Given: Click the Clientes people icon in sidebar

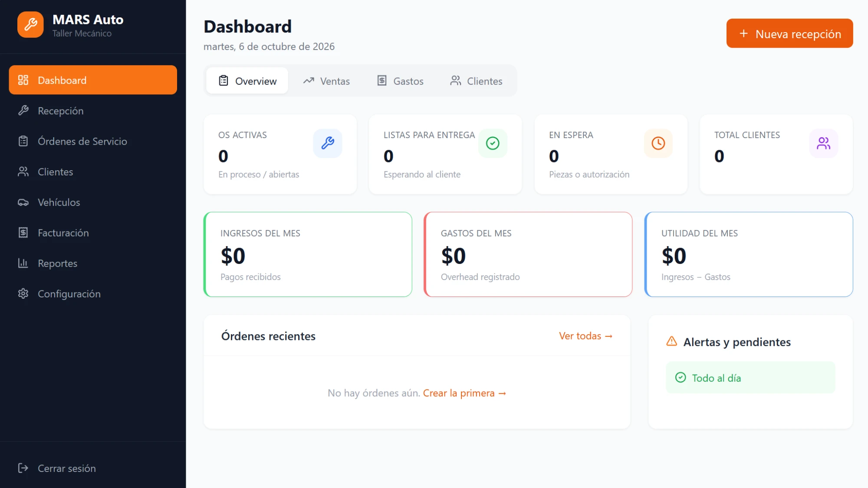Looking at the screenshot, I should pos(23,171).
